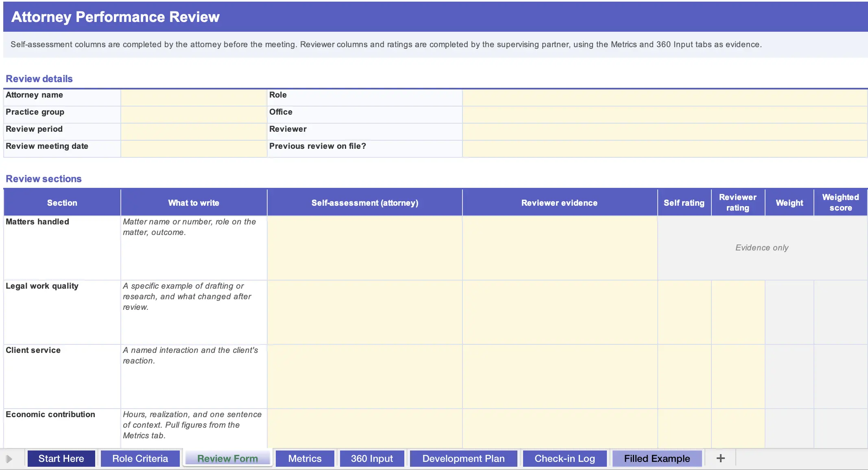Select Legal work quality self rating cell
Viewport: 868px width, 470px height.
tap(685, 312)
